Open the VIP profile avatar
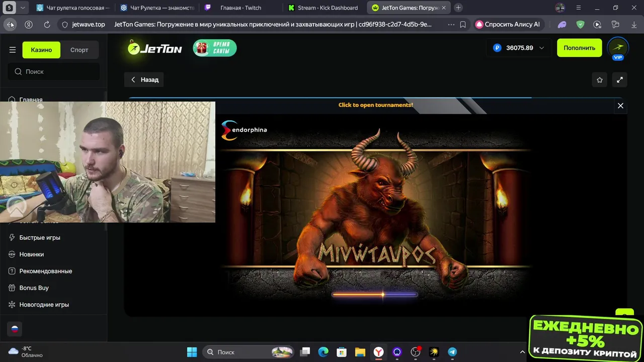This screenshot has height=362, width=644. click(x=618, y=48)
